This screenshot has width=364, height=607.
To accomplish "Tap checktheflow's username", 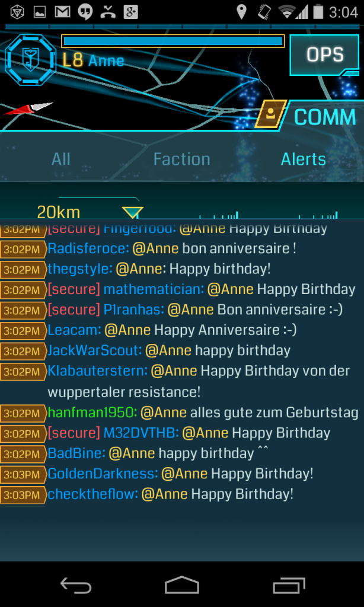I will click(93, 494).
